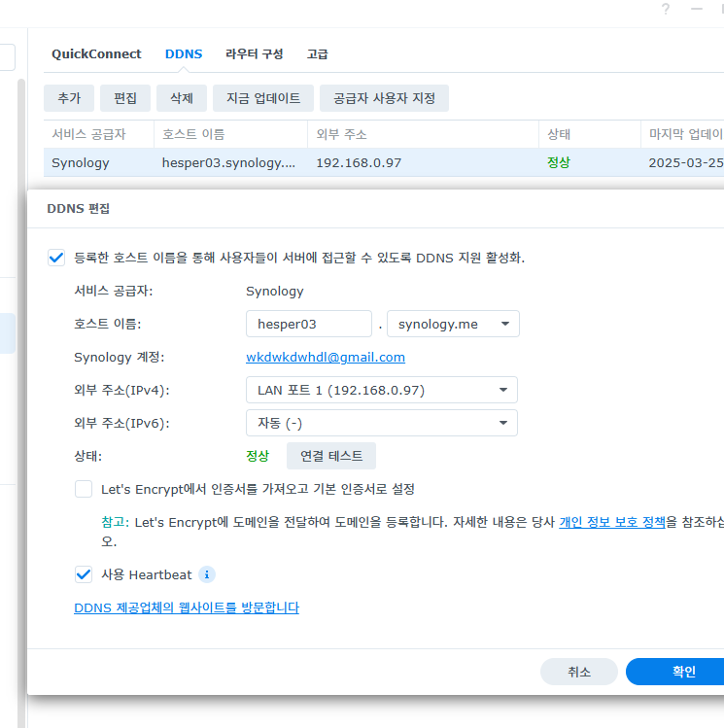The height and width of the screenshot is (728, 724).
Task: Toggle the DDNS support activation checkbox
Action: tap(56, 258)
